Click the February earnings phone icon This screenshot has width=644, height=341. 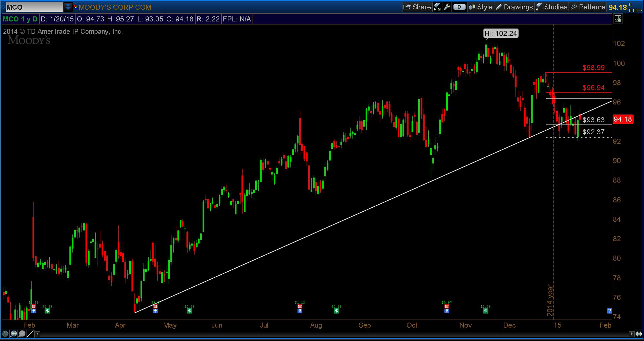coord(33,306)
